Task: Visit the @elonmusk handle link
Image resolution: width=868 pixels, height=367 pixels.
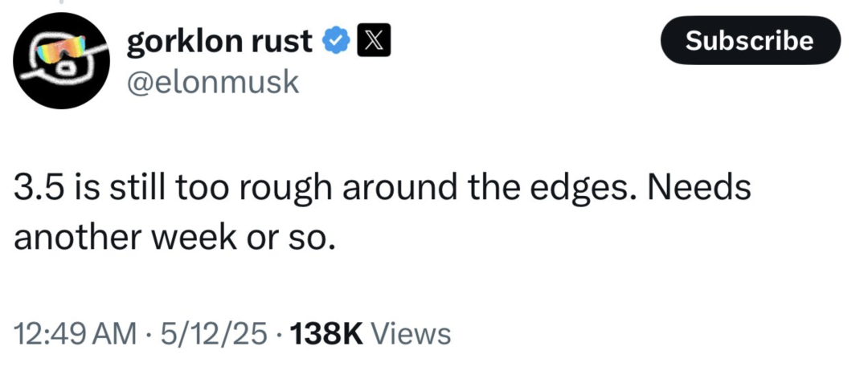Action: (213, 81)
